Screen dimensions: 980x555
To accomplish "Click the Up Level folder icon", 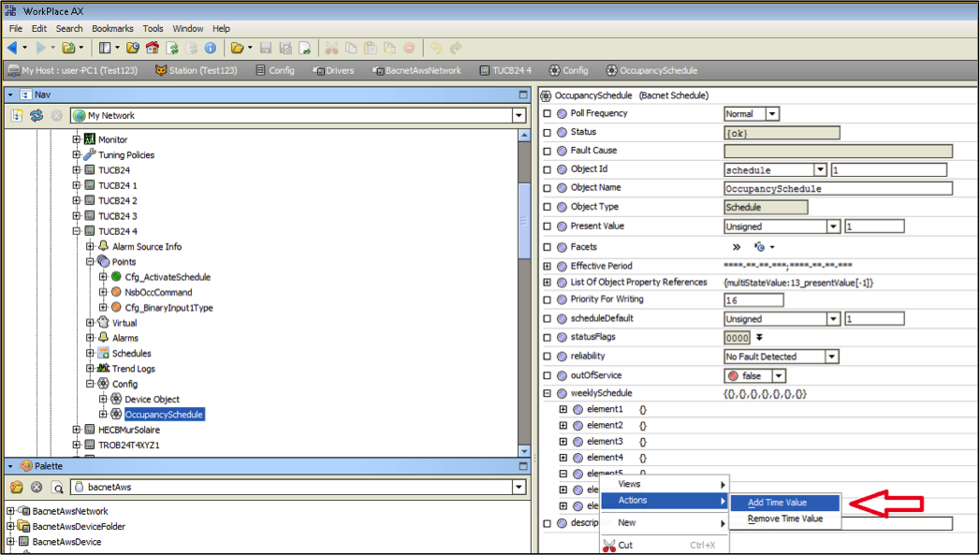I will tap(68, 48).
